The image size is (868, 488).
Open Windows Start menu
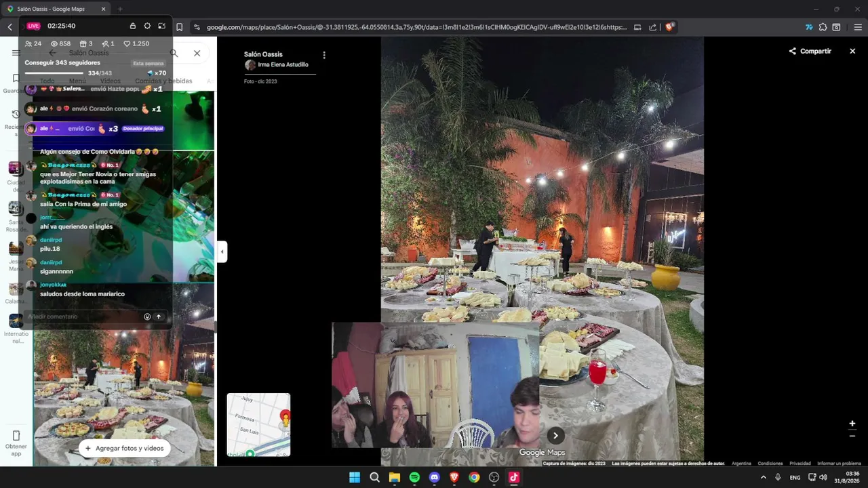coord(355,477)
